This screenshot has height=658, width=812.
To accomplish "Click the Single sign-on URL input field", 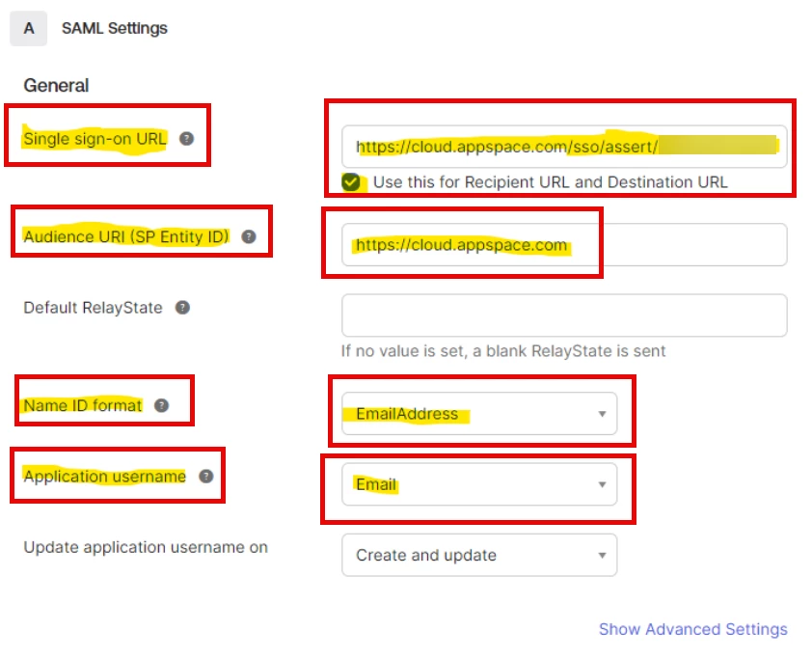I will (564, 147).
